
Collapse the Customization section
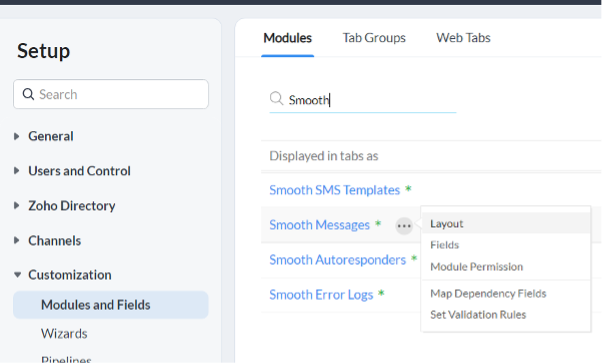pyautogui.click(x=17, y=275)
